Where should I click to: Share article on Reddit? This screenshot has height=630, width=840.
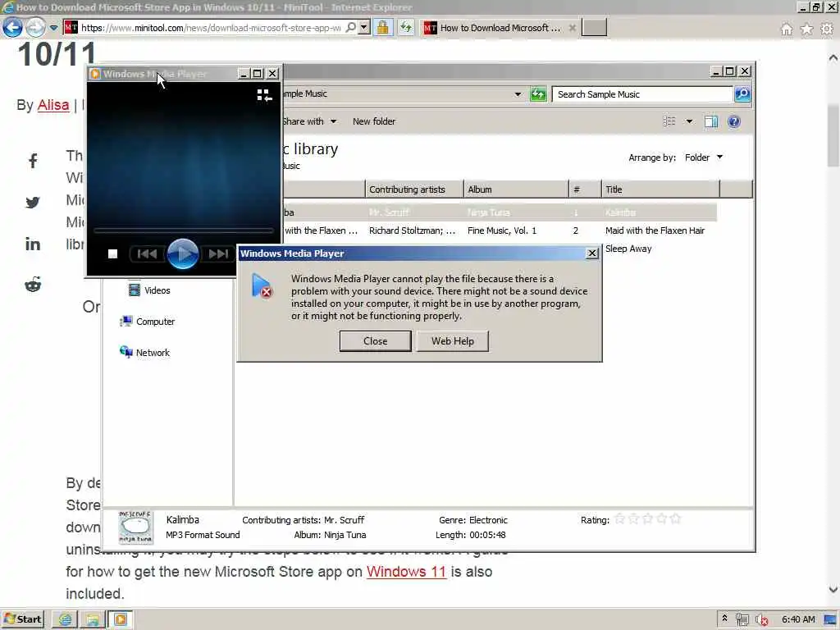tap(33, 285)
